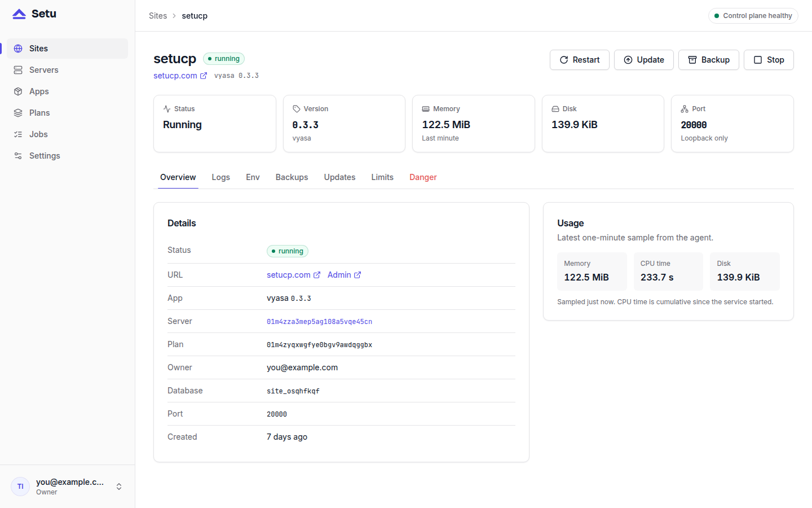Open Sites via its globe icon
Viewport: 812px width, 508px height.
(x=18, y=49)
